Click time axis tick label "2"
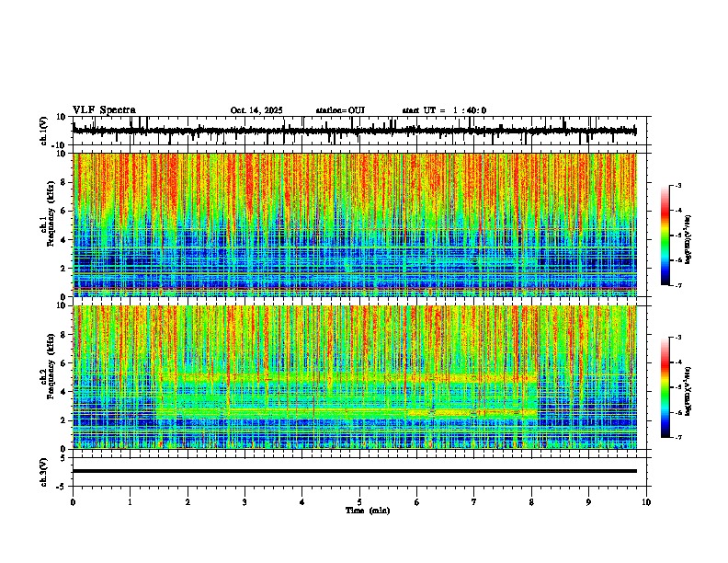The height and width of the screenshot is (563, 728). (188, 502)
